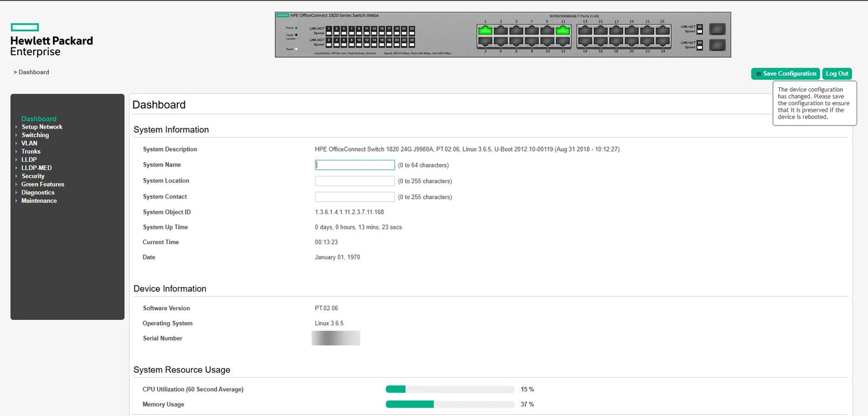Viewport: 868px width, 416px height.
Task: Open the Green Features menu item
Action: click(x=43, y=184)
